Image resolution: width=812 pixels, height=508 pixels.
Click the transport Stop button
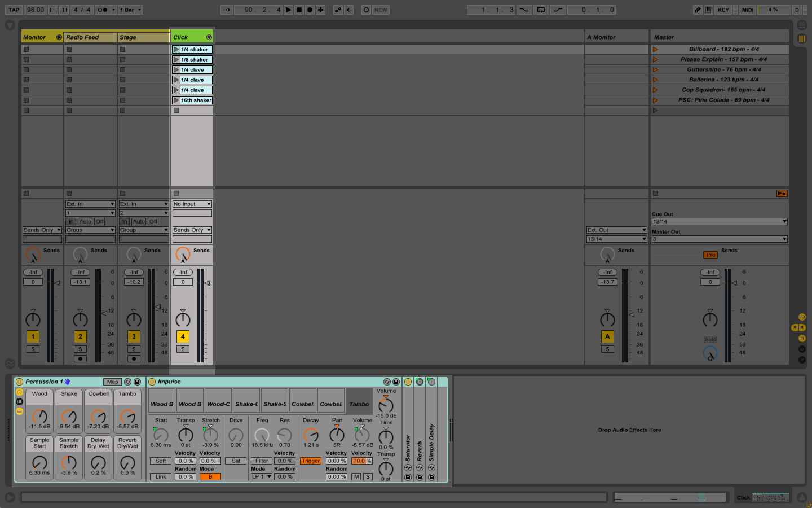(299, 10)
